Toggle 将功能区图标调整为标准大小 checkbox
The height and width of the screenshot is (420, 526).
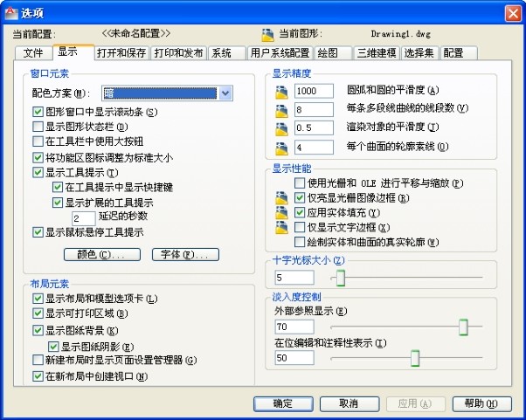(38, 157)
